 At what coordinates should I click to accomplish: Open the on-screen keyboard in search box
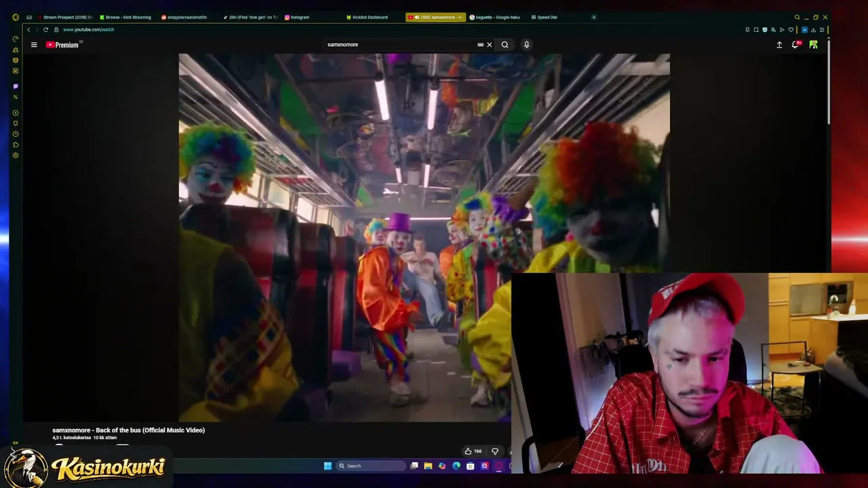[x=480, y=45]
